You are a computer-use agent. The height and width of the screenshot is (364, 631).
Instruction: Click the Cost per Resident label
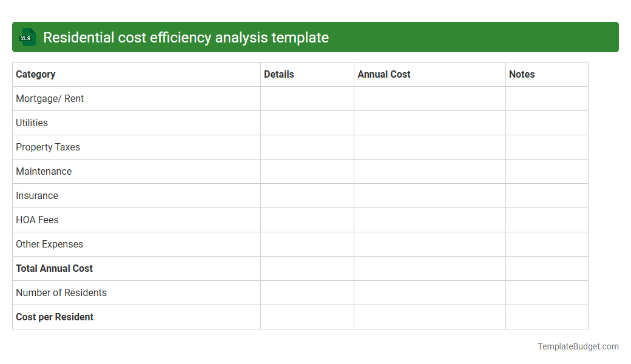click(x=54, y=317)
